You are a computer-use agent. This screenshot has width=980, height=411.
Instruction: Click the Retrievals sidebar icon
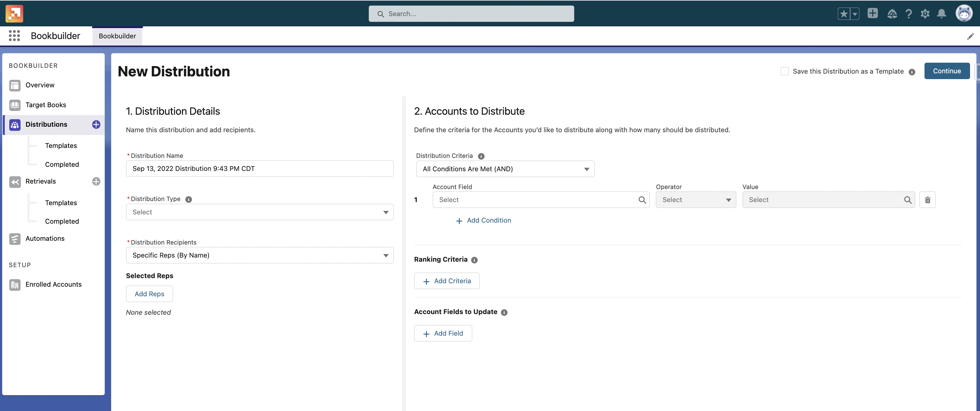pos(15,182)
